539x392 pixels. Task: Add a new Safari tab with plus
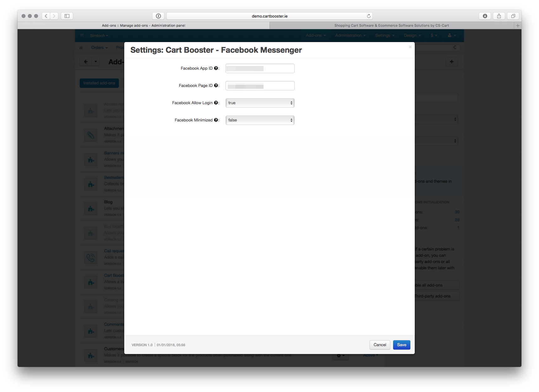[518, 25]
